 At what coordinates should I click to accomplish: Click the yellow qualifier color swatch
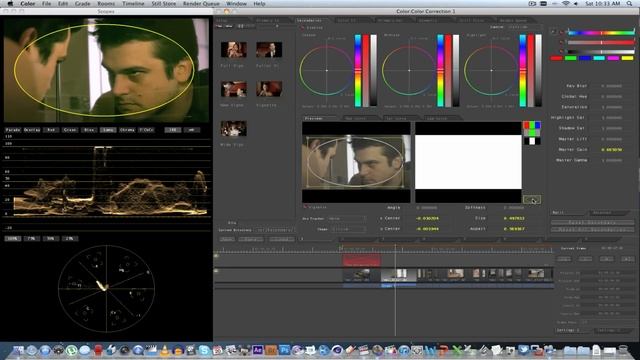click(x=628, y=58)
